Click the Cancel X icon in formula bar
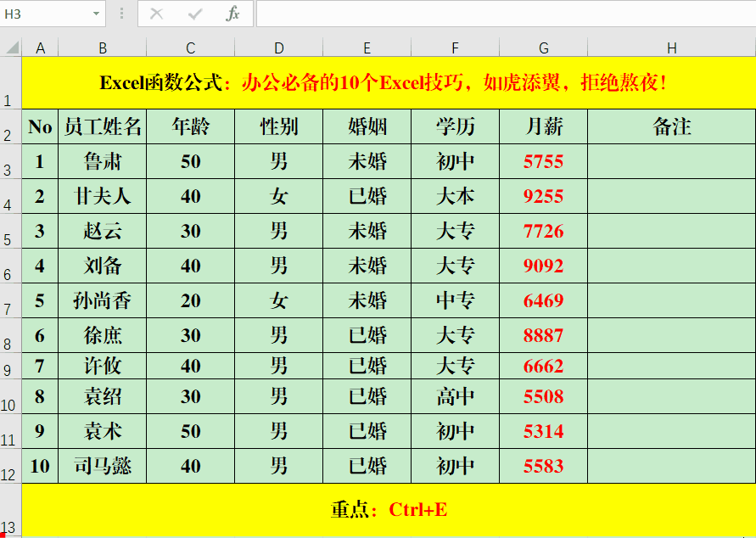The width and height of the screenshot is (756, 538). [156, 14]
